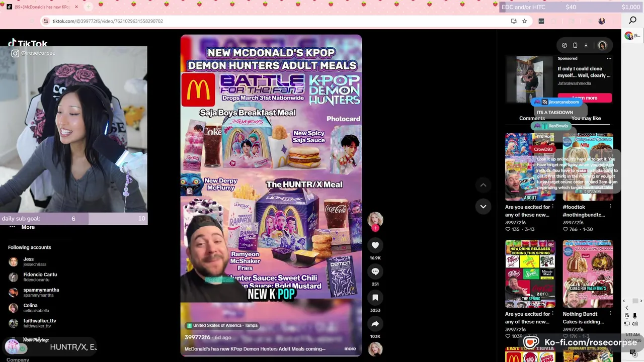Bookmark this page with the star icon
This screenshot has height=362, width=644.
pos(524,21)
